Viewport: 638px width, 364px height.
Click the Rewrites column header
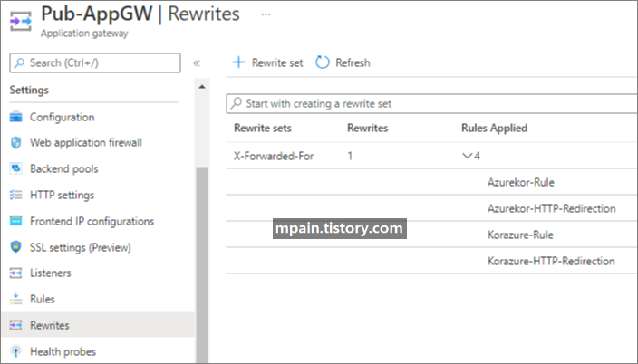coord(367,128)
